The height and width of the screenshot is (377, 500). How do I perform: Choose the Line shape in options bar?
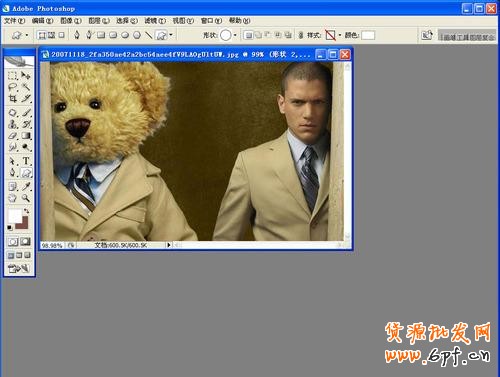pos(149,35)
